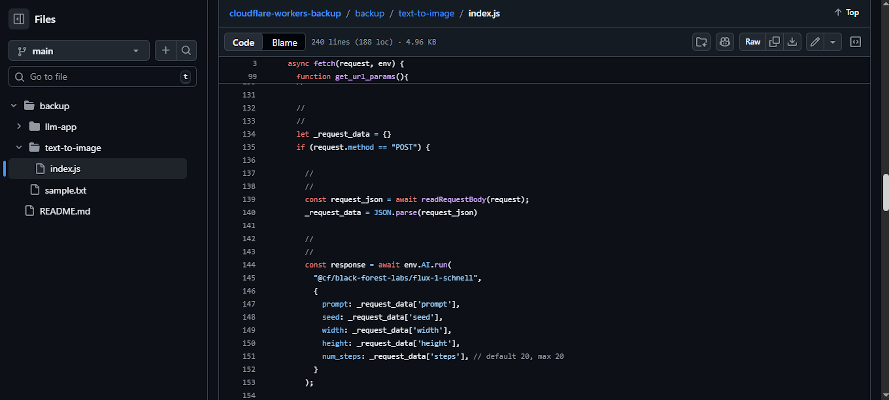This screenshot has height=400, width=889.
Task: Edit file with pencil icon
Action: pos(815,42)
